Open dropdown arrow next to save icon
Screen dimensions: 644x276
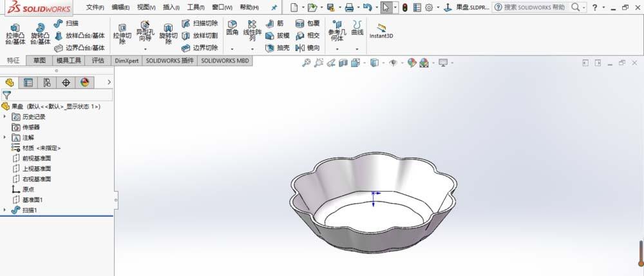pyautogui.click(x=339, y=7)
